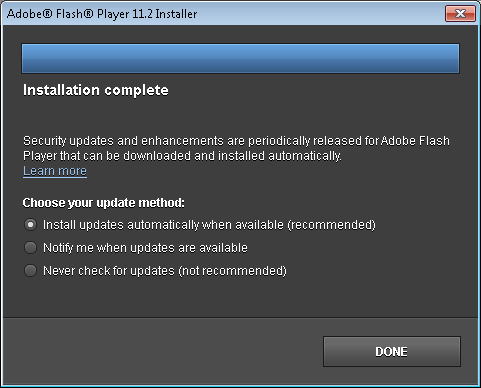The height and width of the screenshot is (388, 481).
Task: Click the 'Installation complete' heading
Action: pyautogui.click(x=96, y=90)
